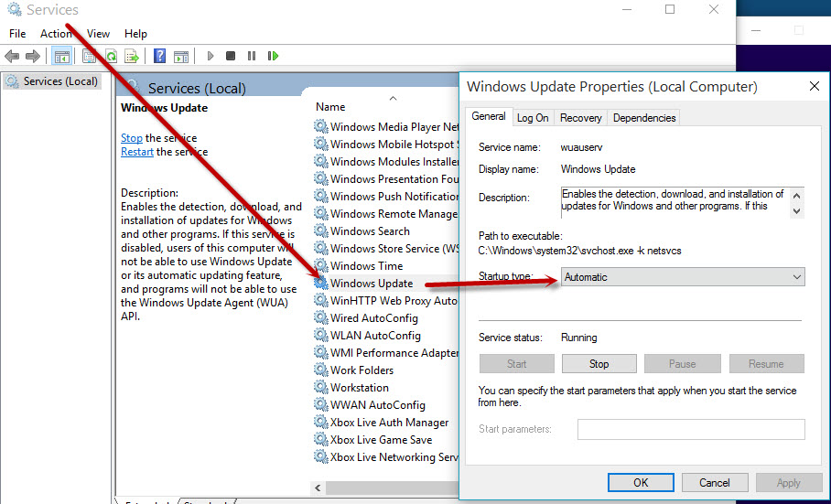Select the Windows Media Player Network service

point(386,126)
